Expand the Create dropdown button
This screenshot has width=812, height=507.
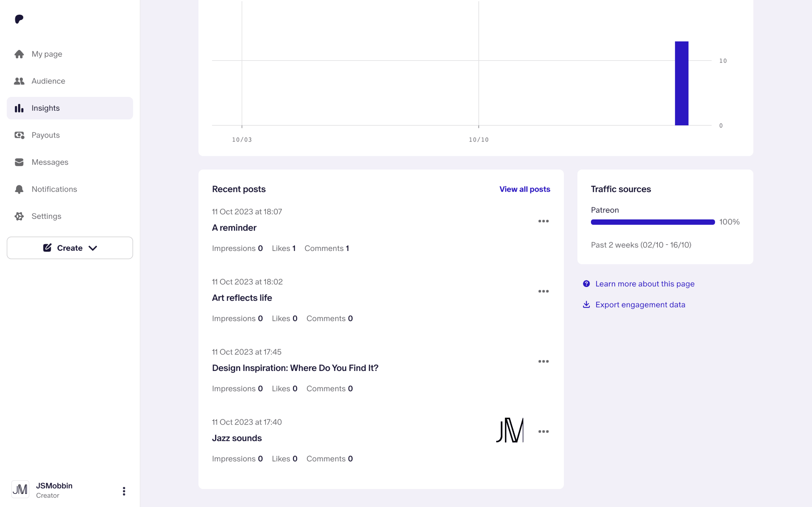(x=70, y=248)
